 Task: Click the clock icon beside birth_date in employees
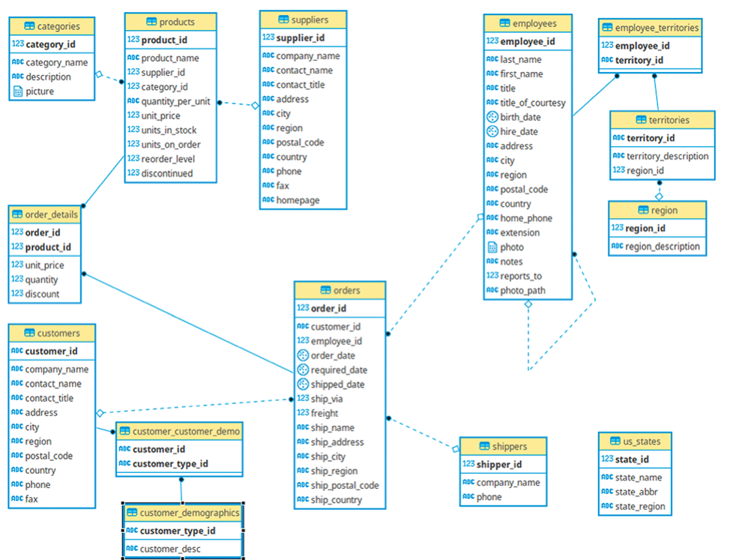[x=491, y=117]
